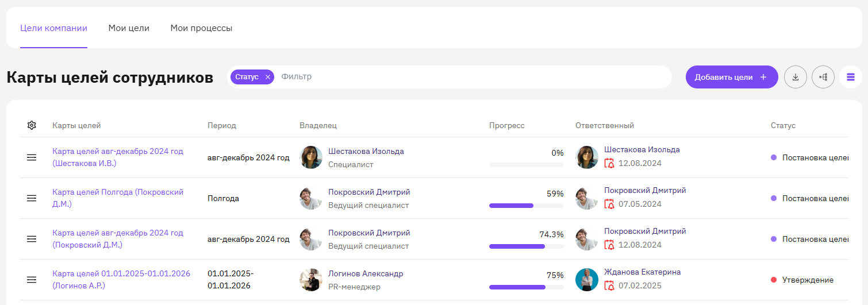Switch to hierarchy tree view icon

[x=823, y=77]
